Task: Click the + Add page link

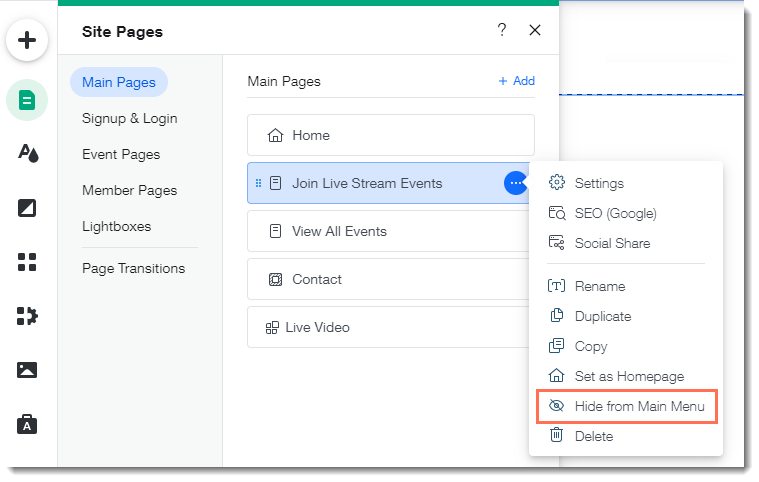Action: pyautogui.click(x=516, y=81)
